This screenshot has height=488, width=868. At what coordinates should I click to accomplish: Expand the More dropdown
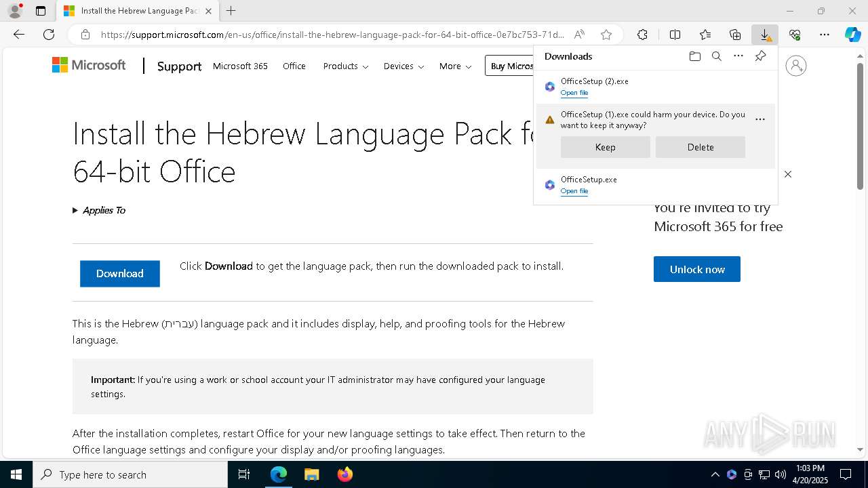455,66
